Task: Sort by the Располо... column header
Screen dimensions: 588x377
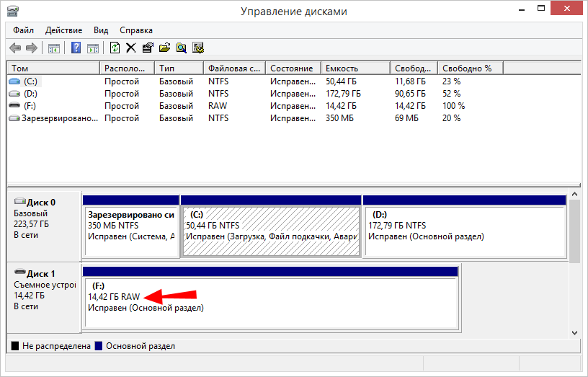Action: (127, 68)
